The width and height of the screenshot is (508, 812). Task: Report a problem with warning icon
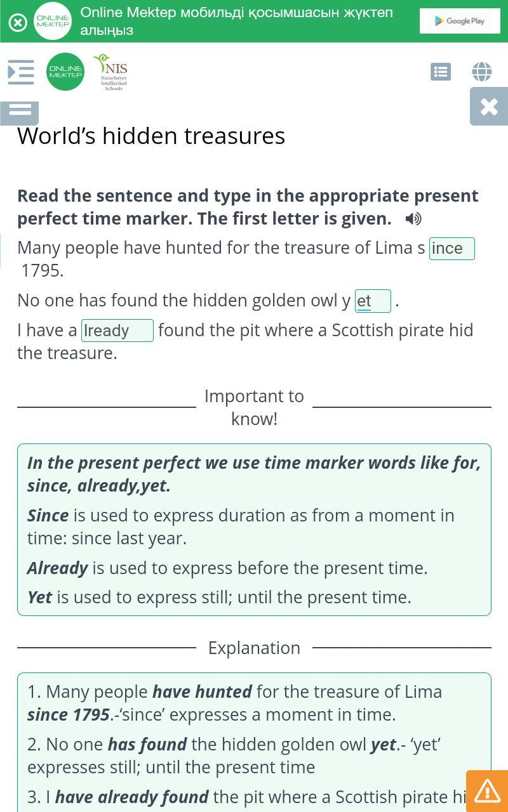(x=487, y=790)
